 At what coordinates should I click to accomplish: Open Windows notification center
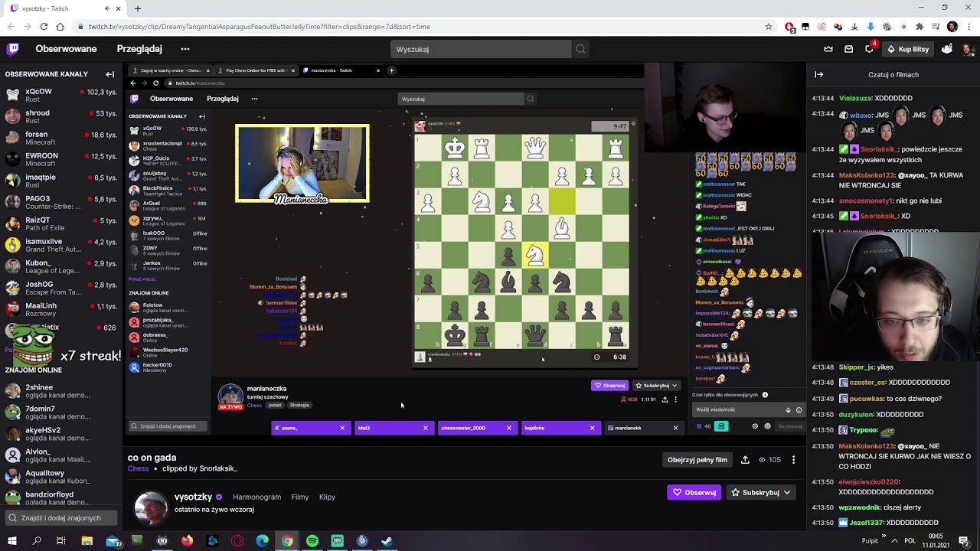(965, 541)
